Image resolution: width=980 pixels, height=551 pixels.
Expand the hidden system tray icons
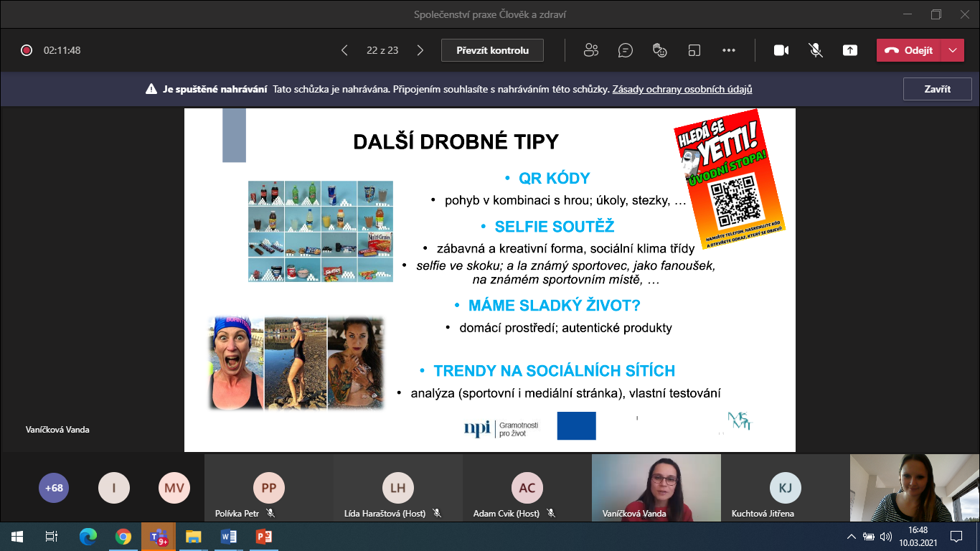852,536
